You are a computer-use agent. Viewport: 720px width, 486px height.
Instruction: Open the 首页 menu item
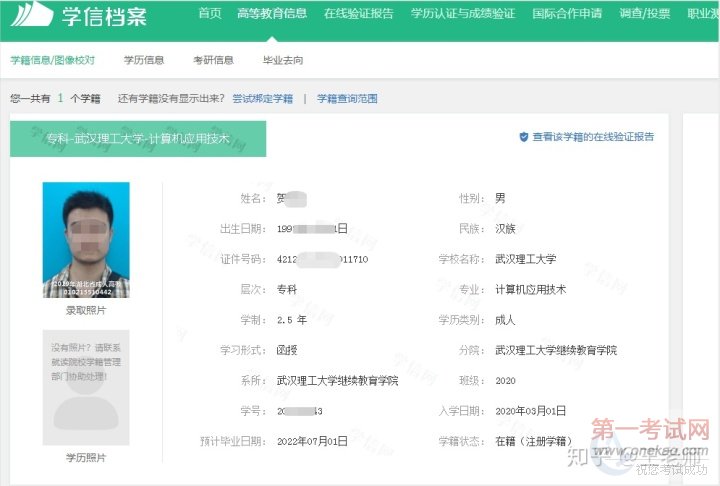[x=210, y=13]
